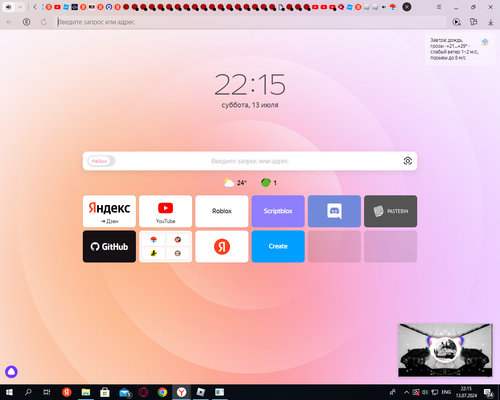Image resolution: width=500 pixels, height=400 pixels.
Task: Click the Yandex ID icon beside back arrow
Action: tap(26, 22)
